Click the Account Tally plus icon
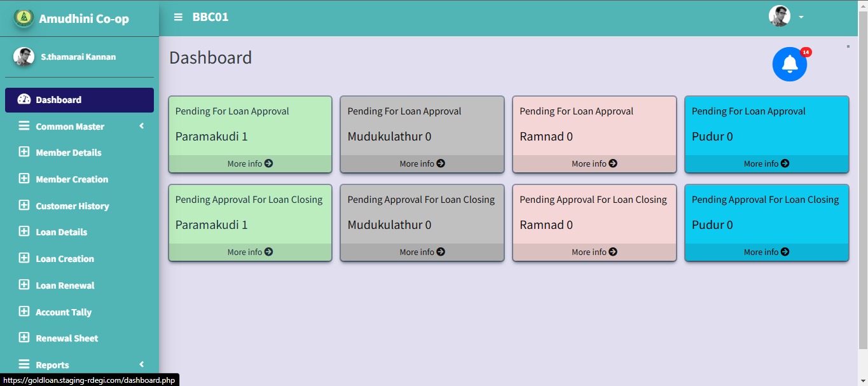The height and width of the screenshot is (386, 868). (x=24, y=312)
